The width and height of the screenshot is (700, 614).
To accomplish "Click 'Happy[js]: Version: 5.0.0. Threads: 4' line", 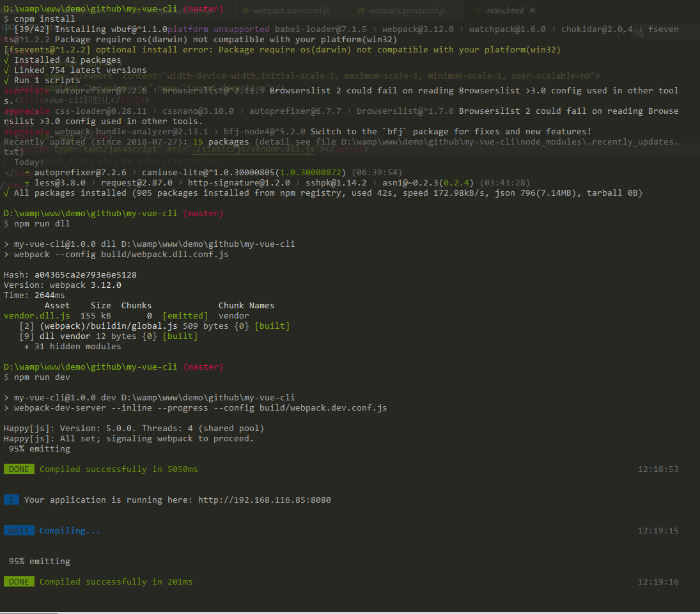I will coord(134,429).
